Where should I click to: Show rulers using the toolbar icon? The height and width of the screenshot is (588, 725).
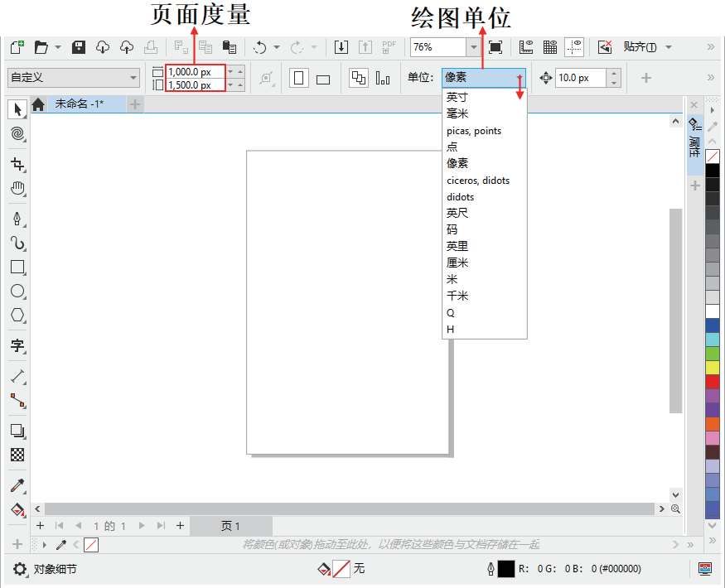(526, 47)
